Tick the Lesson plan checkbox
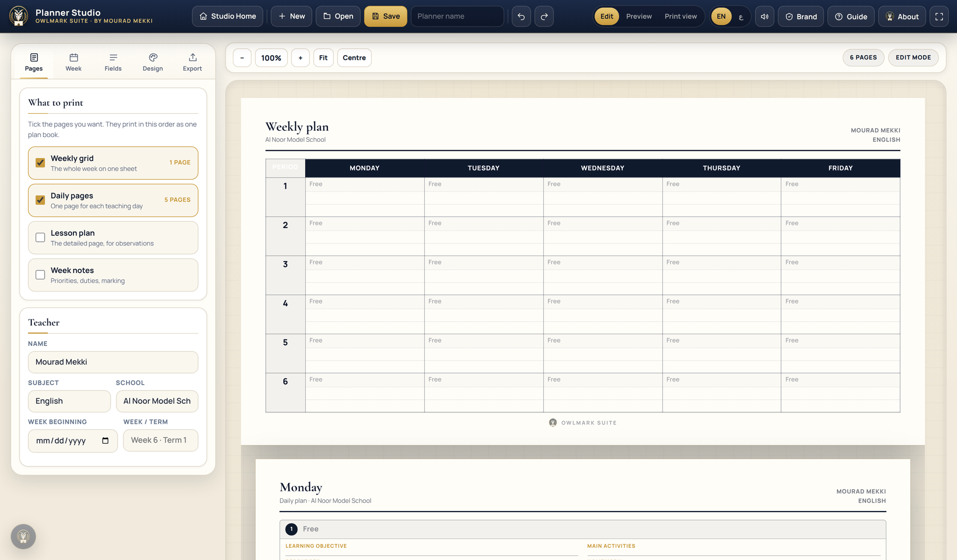 click(x=40, y=237)
